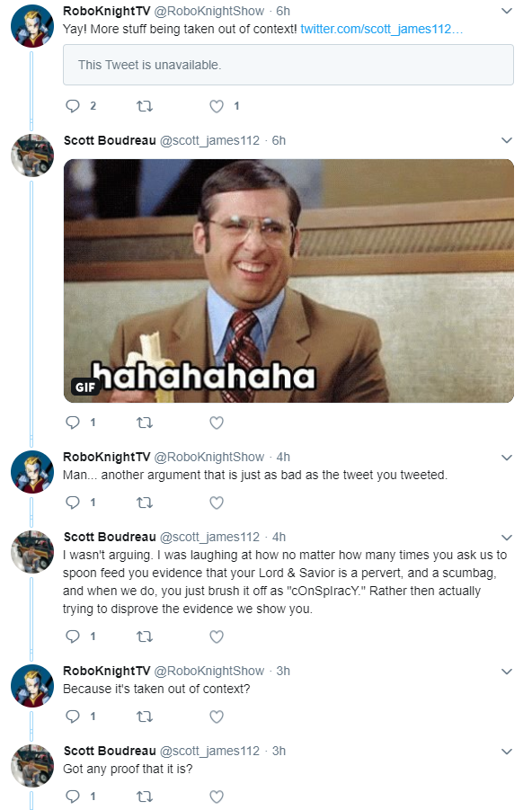The width and height of the screenshot is (532, 810).
Task: Retweet the 'Yay! More stuff' tweet
Action: pyautogui.click(x=144, y=106)
